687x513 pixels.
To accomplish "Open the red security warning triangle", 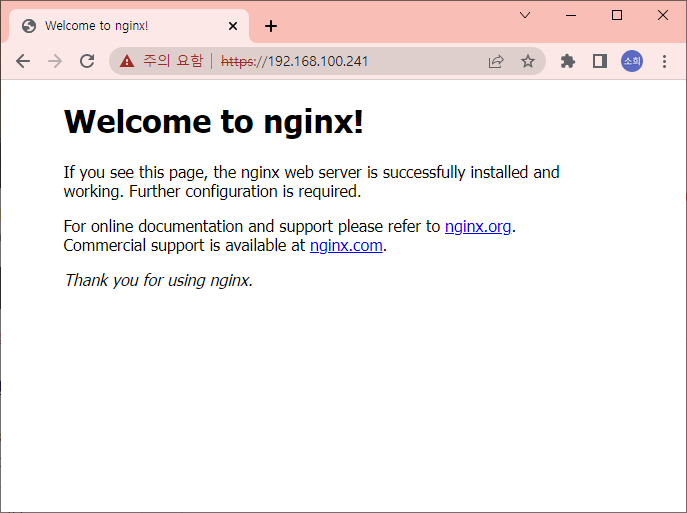I will click(127, 61).
